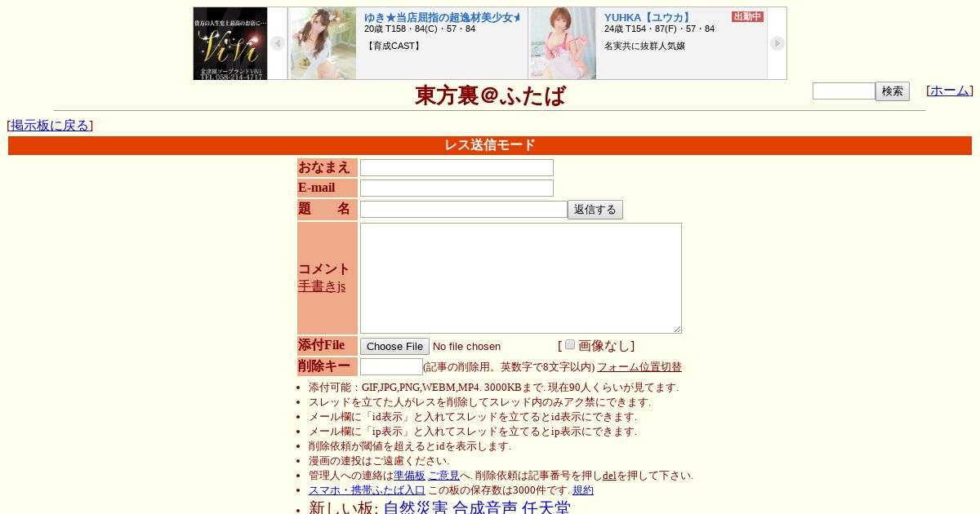980x514 pixels.
Task: Click レス送信モード header bar
Action: tap(490, 145)
